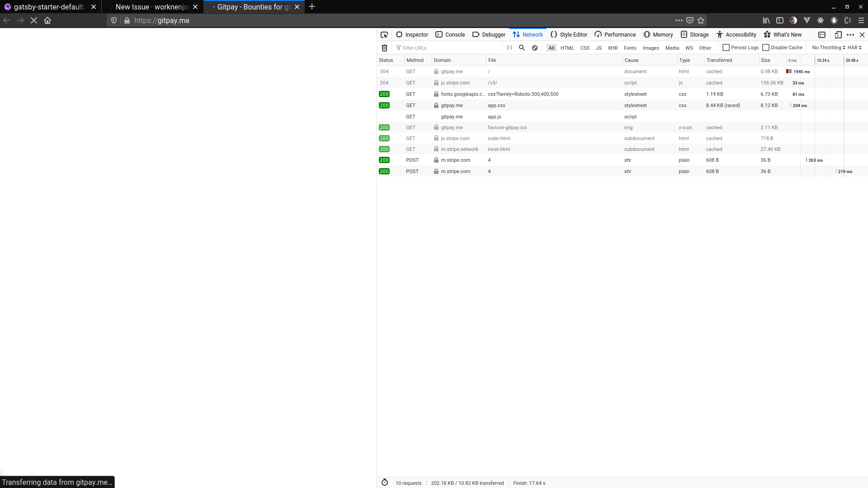Viewport: 868px width, 488px height.
Task: Show site security padlock info
Action: point(127,20)
